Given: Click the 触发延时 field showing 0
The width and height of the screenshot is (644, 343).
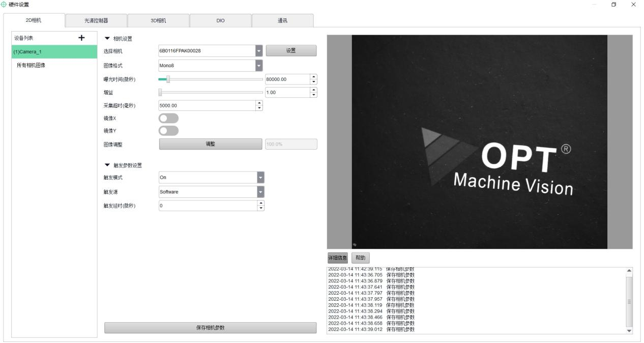Looking at the screenshot, I should [x=208, y=206].
